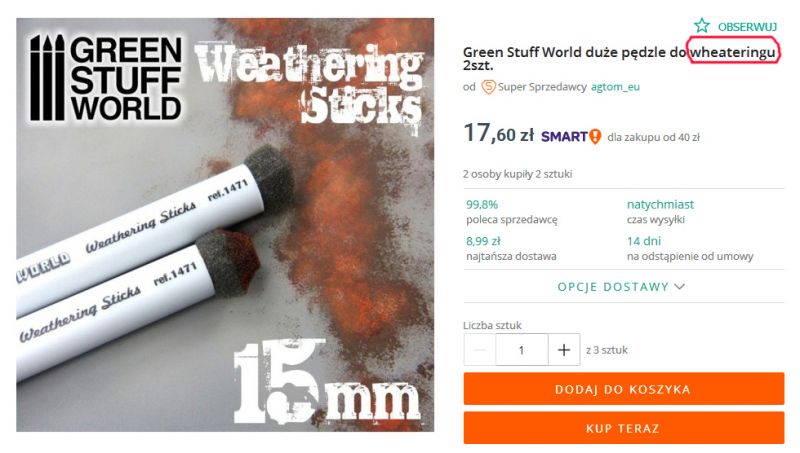This screenshot has height=453, width=800.
Task: Click the Green Stuff World logo
Action: click(x=106, y=78)
